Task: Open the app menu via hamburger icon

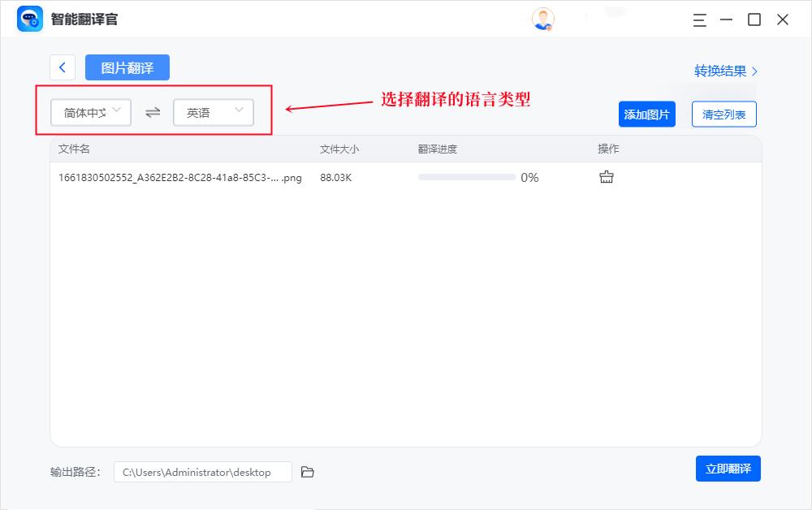Action: point(699,20)
